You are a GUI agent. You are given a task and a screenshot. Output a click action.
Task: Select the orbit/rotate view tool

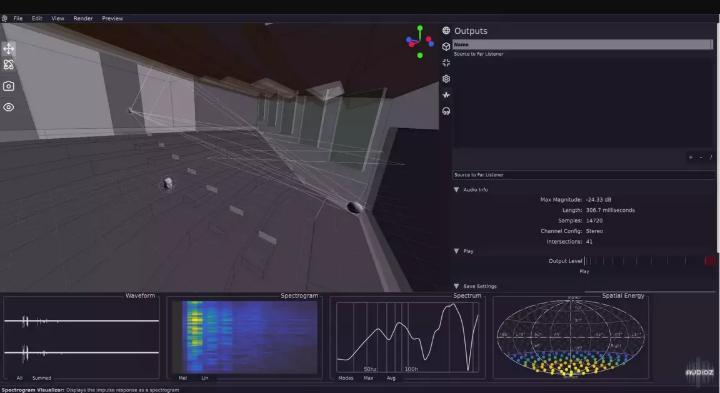click(9, 65)
